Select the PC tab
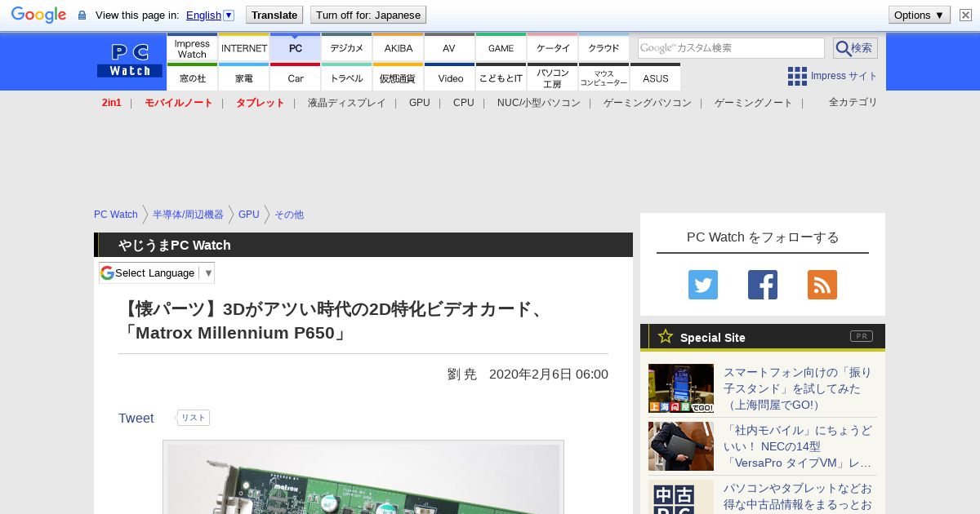The width and height of the screenshot is (980, 514). tap(296, 47)
